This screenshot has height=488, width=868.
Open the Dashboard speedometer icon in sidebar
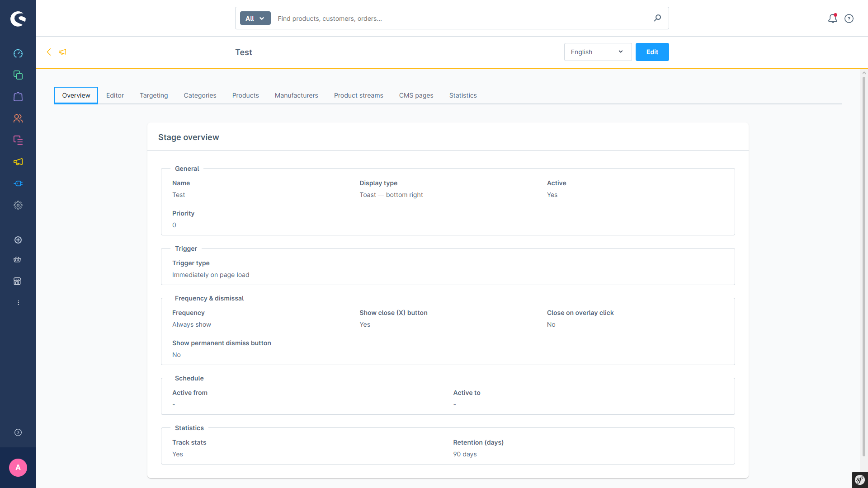coord(18,53)
